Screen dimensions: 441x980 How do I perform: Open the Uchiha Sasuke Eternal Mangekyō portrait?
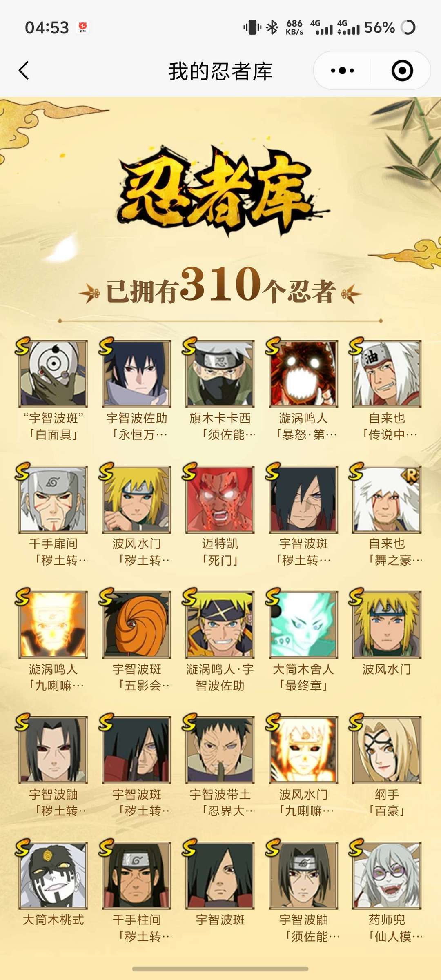137,374
